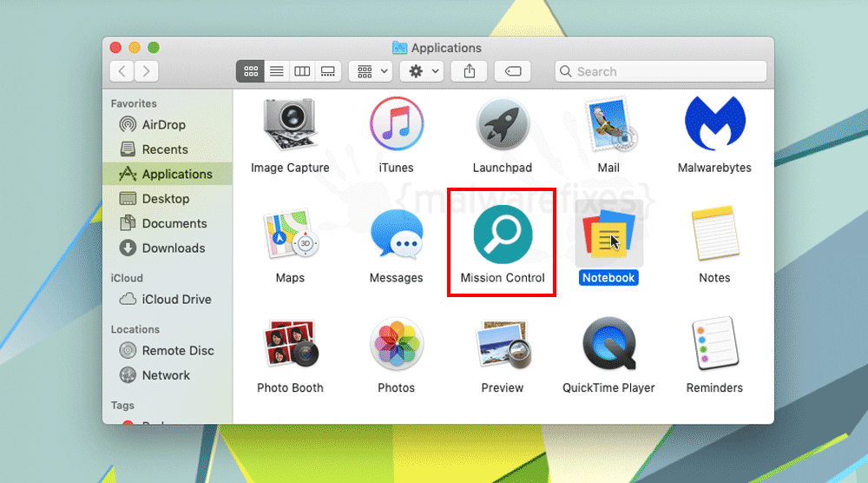868x483 pixels.
Task: Select the Preview app icon
Action: coord(503,345)
